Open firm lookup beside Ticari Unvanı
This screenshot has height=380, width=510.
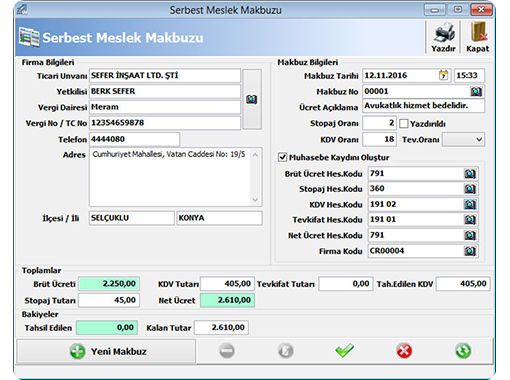(252, 99)
